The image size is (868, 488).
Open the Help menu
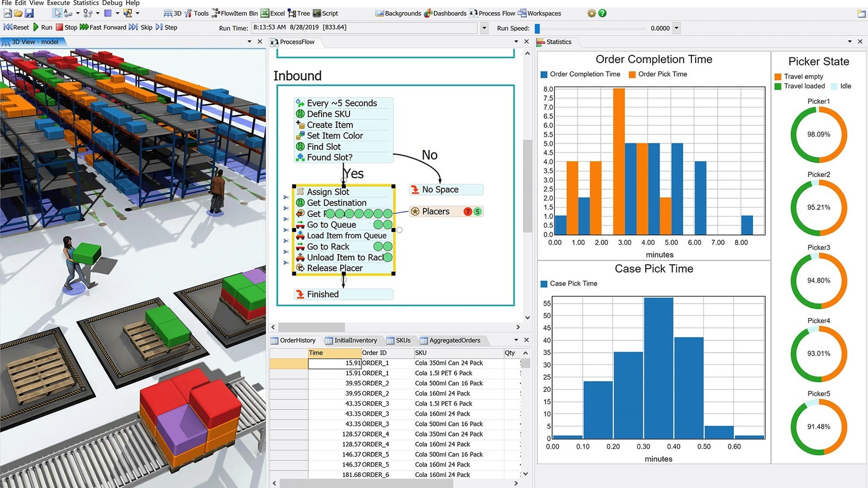click(x=132, y=3)
